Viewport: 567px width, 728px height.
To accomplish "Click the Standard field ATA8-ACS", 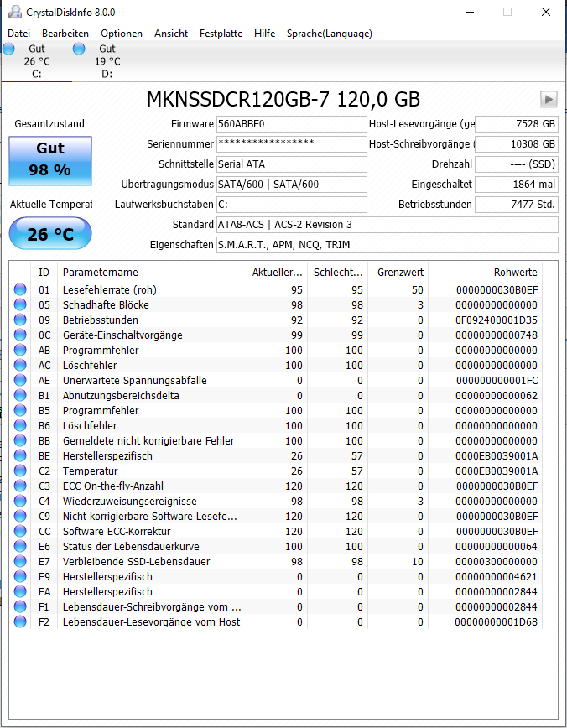I will [388, 224].
